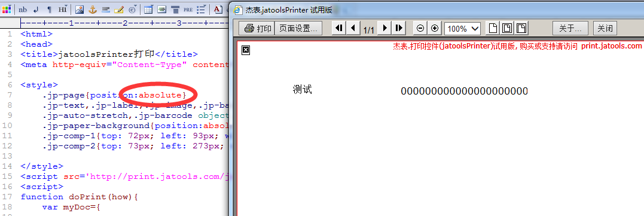Insert table using grid icon
Image resolution: width=644 pixels, height=216 pixels.
coord(148,9)
